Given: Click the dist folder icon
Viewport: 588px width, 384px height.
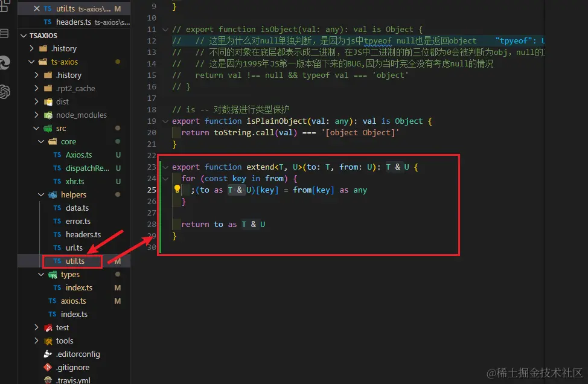Looking at the screenshot, I should point(48,102).
